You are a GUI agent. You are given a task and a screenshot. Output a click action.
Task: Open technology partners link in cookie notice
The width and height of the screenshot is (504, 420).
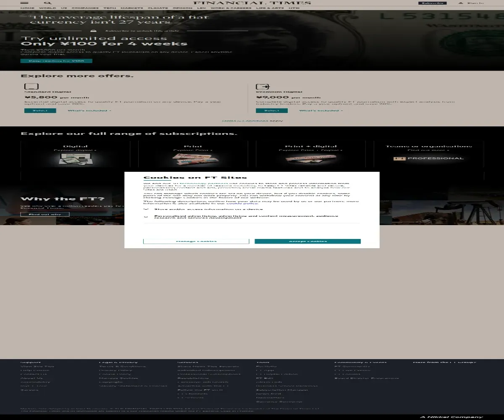tap(204, 184)
